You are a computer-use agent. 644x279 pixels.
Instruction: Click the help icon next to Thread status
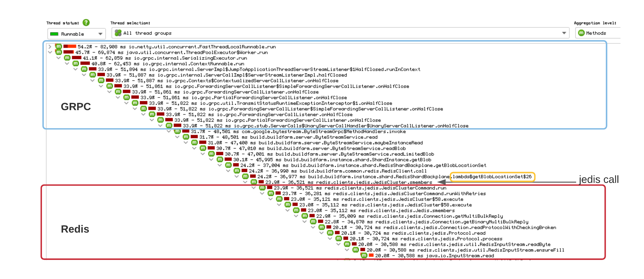pos(86,23)
